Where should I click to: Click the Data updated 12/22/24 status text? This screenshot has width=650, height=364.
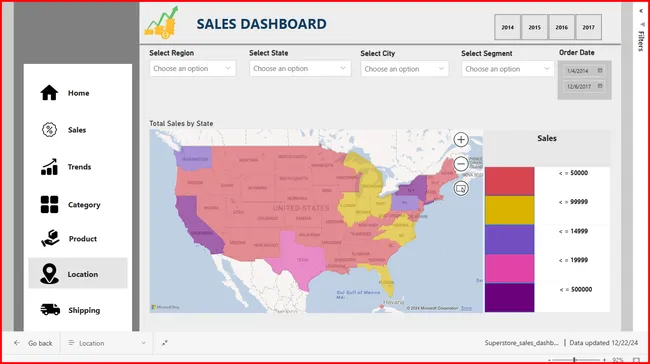(x=604, y=343)
